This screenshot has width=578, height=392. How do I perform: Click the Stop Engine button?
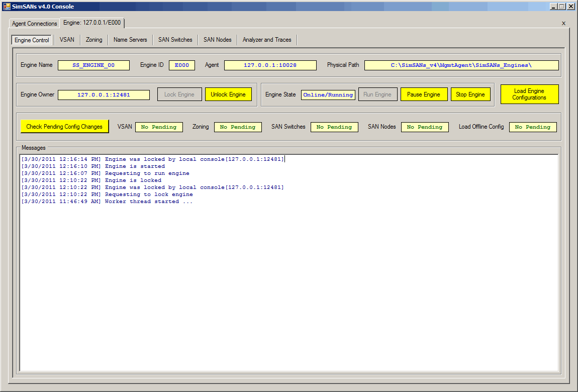point(470,94)
